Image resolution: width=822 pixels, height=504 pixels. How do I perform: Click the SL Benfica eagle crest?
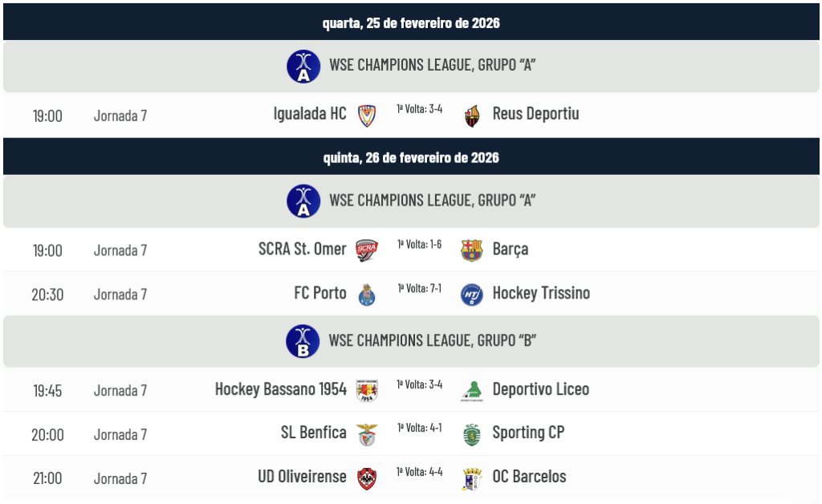click(x=366, y=434)
